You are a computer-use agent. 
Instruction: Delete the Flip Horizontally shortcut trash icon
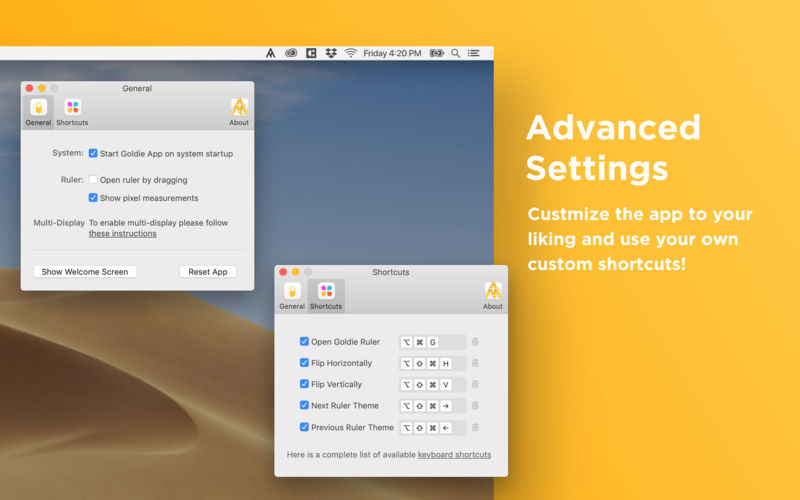pos(475,363)
